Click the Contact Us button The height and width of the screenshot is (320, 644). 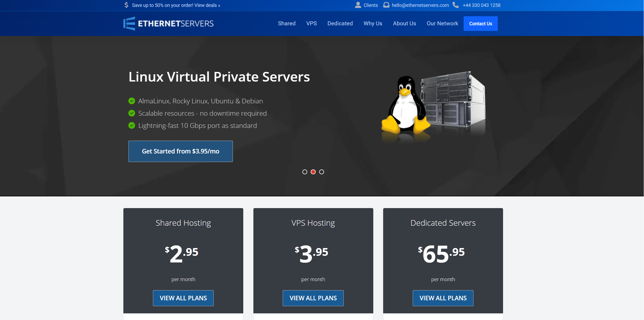tap(481, 24)
